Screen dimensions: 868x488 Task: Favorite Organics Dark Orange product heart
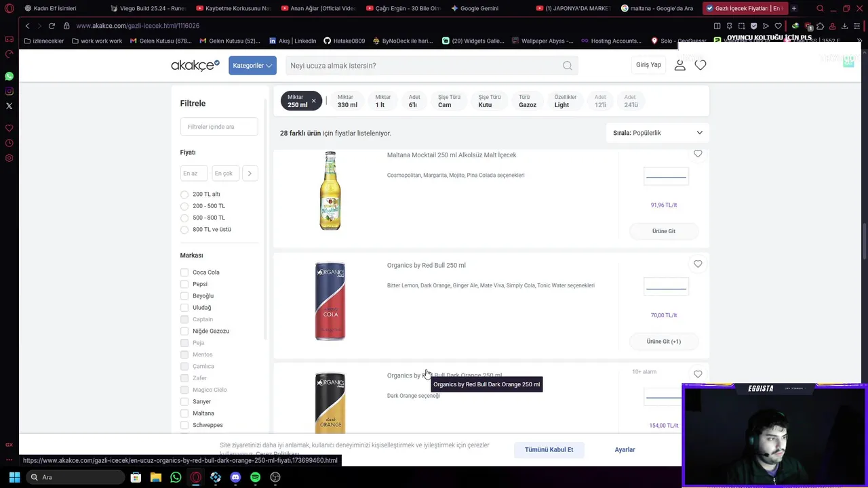click(x=698, y=374)
